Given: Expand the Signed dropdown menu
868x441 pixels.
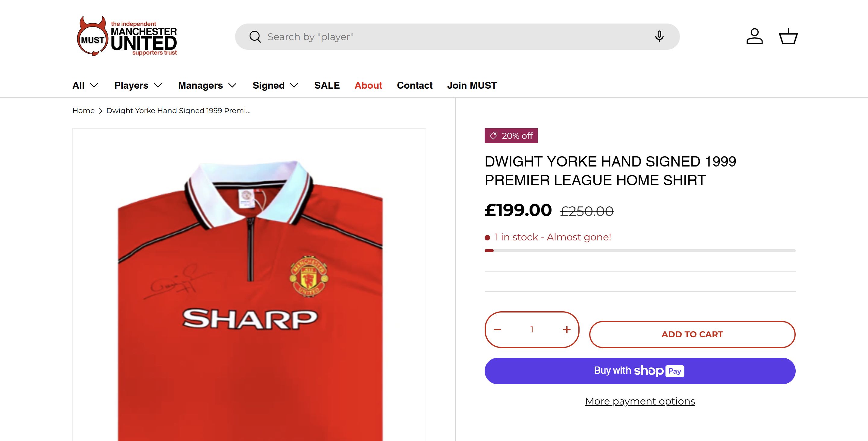Looking at the screenshot, I should [275, 85].
